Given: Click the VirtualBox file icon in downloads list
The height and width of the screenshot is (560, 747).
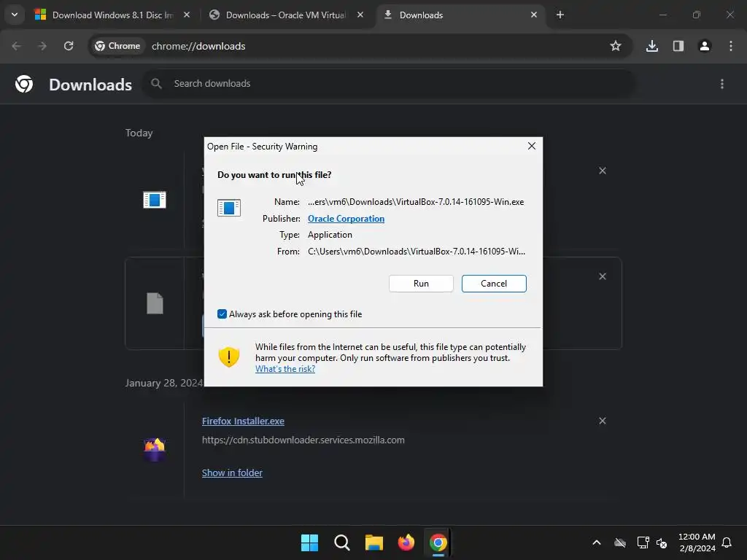Looking at the screenshot, I should point(155,200).
